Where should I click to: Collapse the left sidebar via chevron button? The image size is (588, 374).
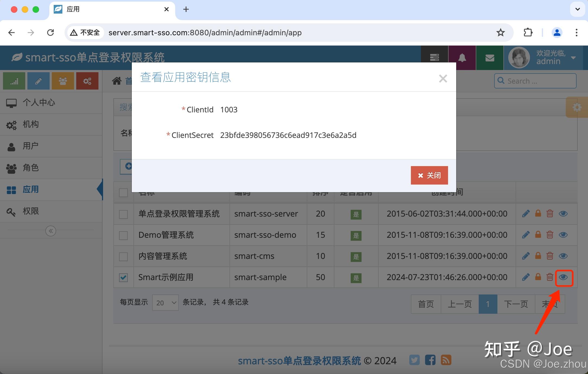(x=50, y=231)
